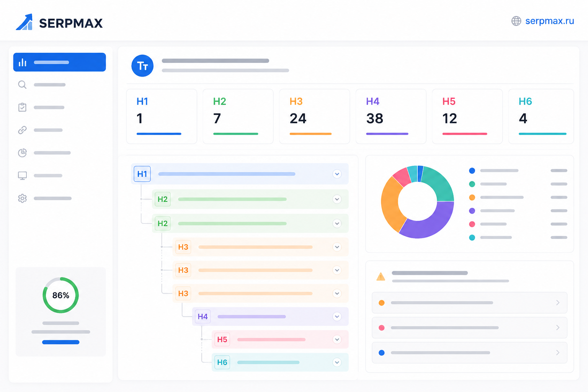Viewport: 588px width, 392px height.
Task: Select the H6 count card showing 4
Action: (541, 116)
